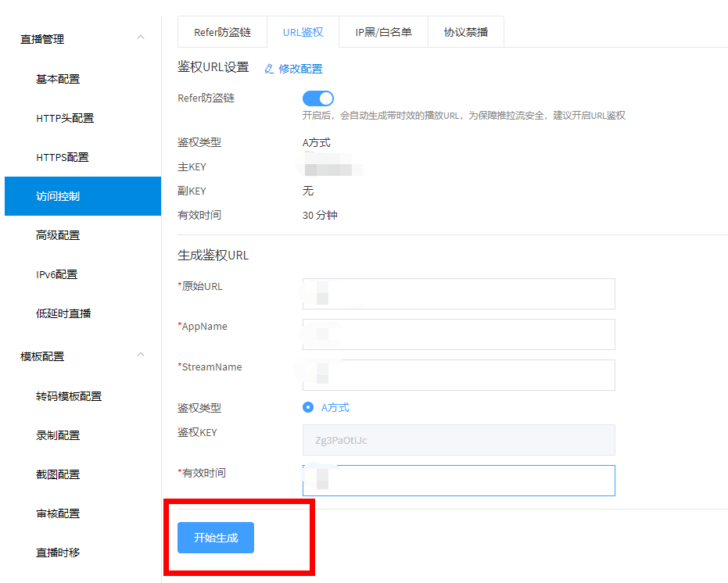Click the pencil edit icon beside 修改配置
The height and width of the screenshot is (583, 728).
[x=269, y=69]
